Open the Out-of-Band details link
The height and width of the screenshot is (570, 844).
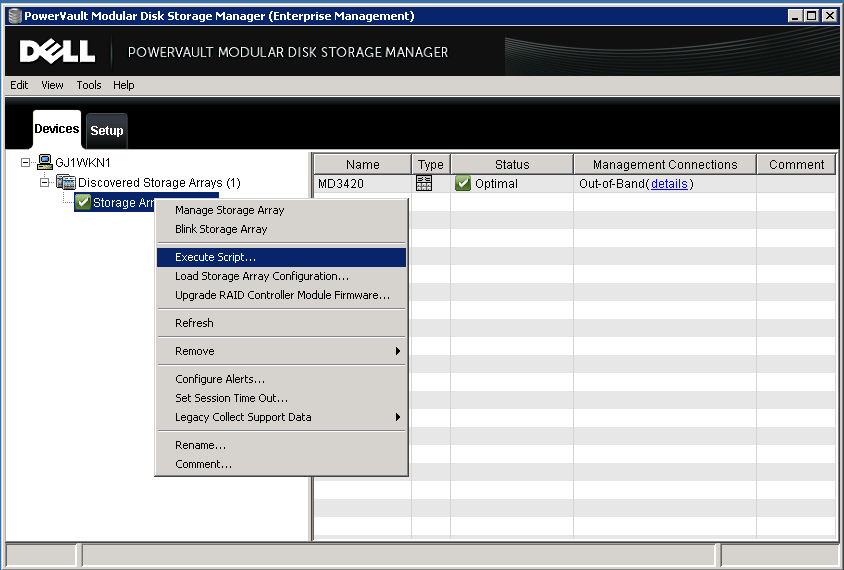click(669, 184)
